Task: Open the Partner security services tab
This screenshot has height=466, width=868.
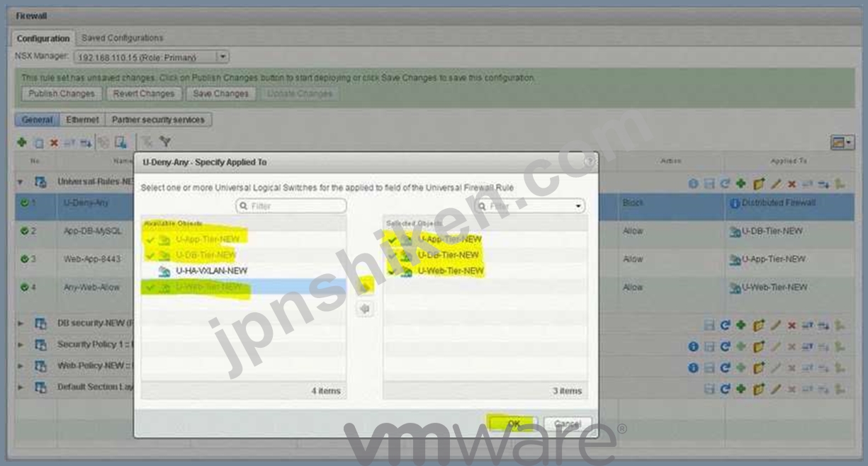Action: pos(158,120)
